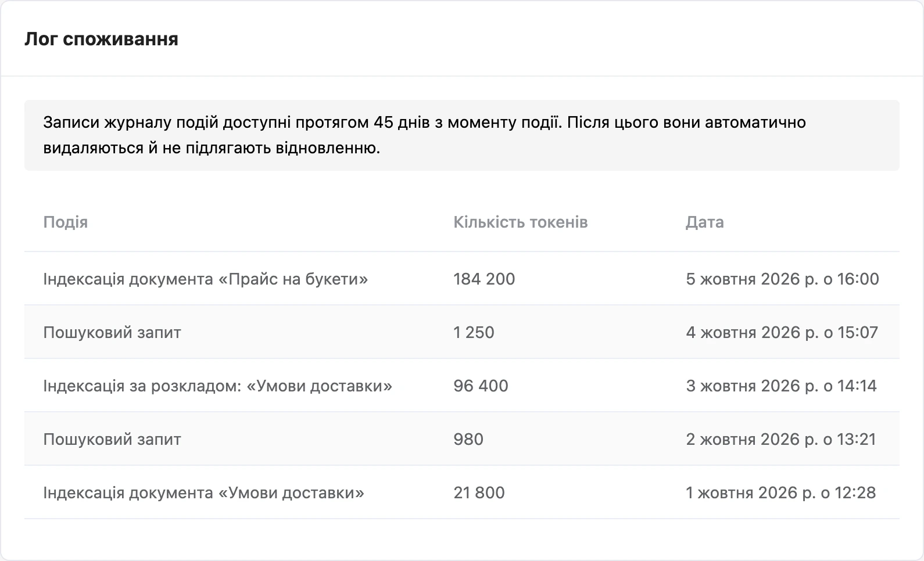The image size is (924, 561).
Task: Click the token count 1 250
Action: point(474,332)
